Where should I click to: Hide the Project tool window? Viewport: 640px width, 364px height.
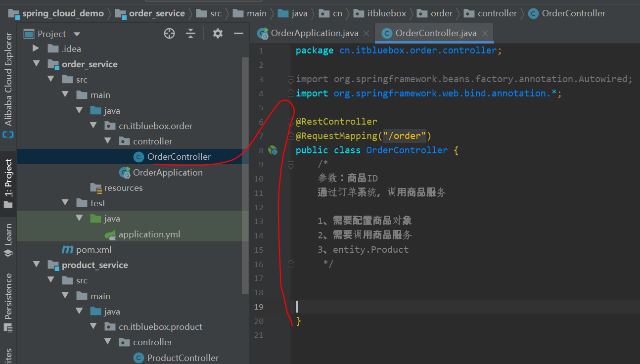click(x=239, y=34)
